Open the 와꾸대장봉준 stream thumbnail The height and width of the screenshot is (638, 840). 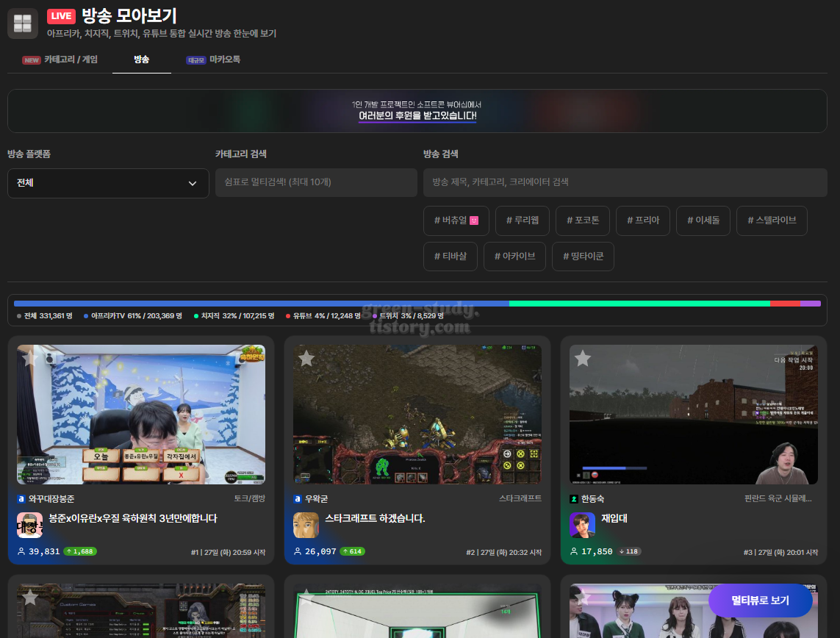coord(141,415)
